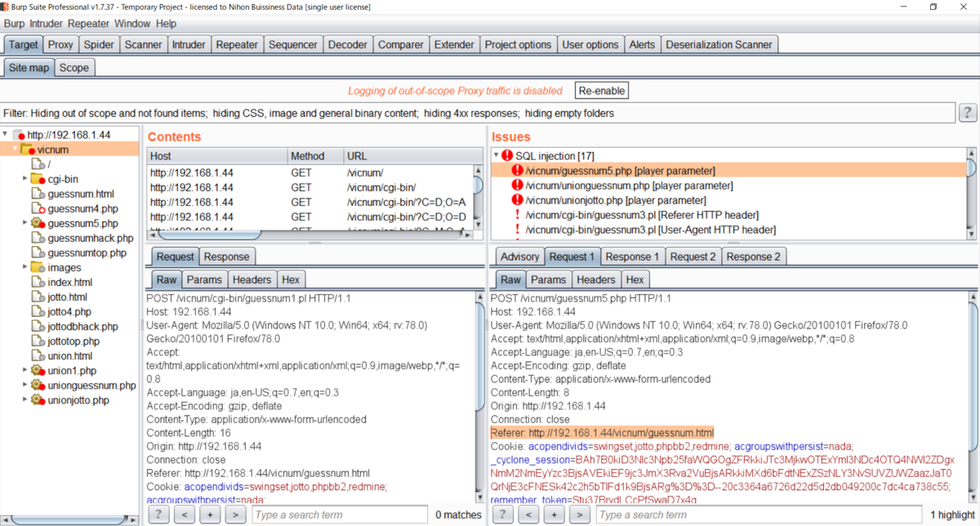Open the Response 2 tab
Screen dimensions: 980x526
click(x=753, y=256)
